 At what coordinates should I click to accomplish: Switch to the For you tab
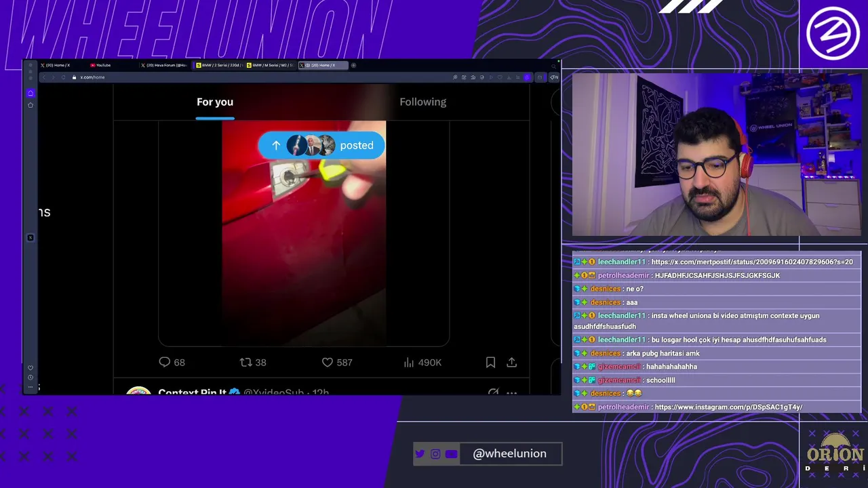point(215,102)
